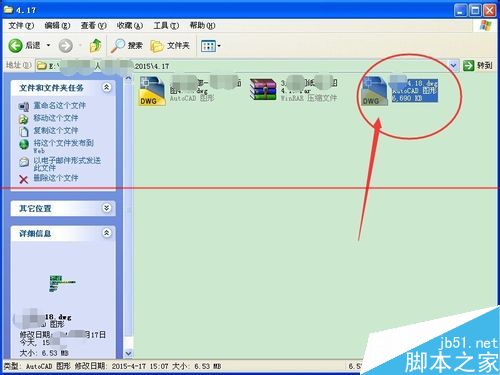Viewport: 500px width, 375px height.
Task: Open the 工具 menu
Action: click(166, 26)
